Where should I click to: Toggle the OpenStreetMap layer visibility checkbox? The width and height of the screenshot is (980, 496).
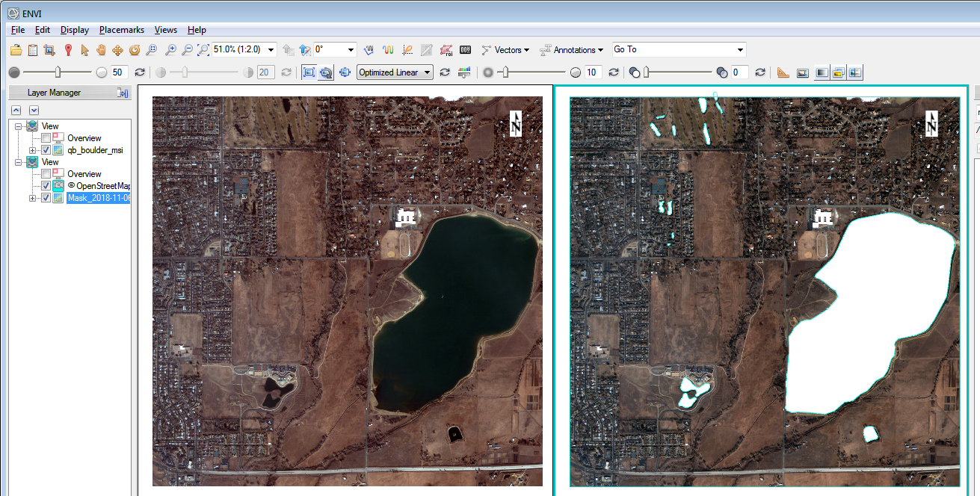pyautogui.click(x=46, y=186)
